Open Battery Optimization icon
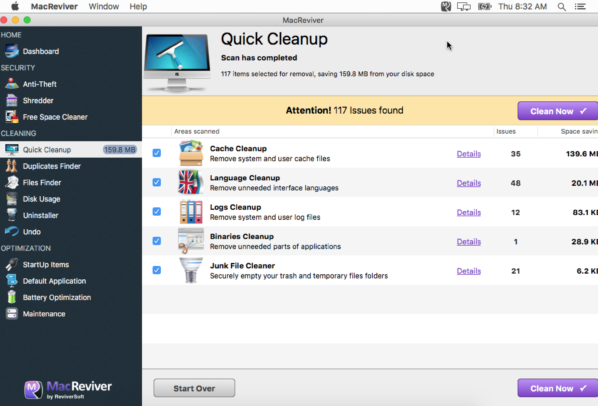Viewport: 598px width, 406px height. 12,297
